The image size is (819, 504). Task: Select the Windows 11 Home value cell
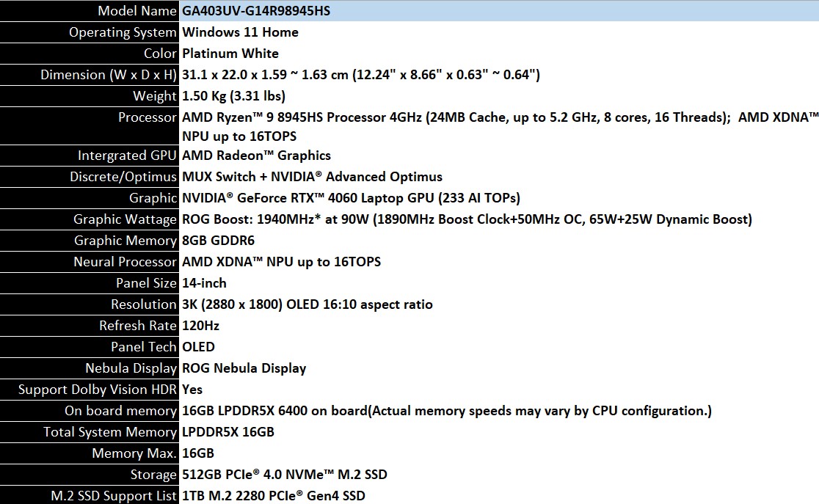(240, 32)
